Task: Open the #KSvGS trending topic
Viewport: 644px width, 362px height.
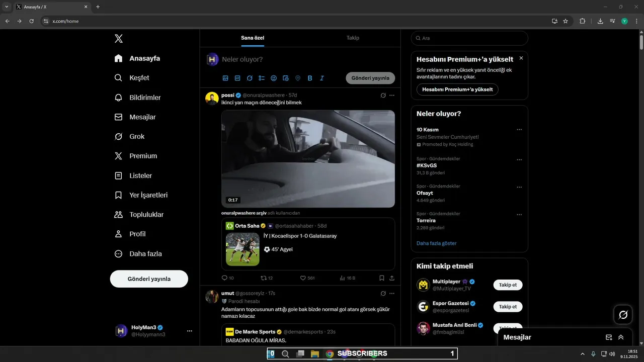Action: [x=427, y=165]
